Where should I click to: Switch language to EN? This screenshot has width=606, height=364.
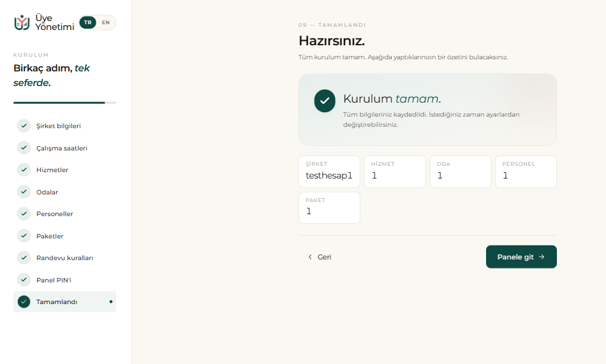106,22
